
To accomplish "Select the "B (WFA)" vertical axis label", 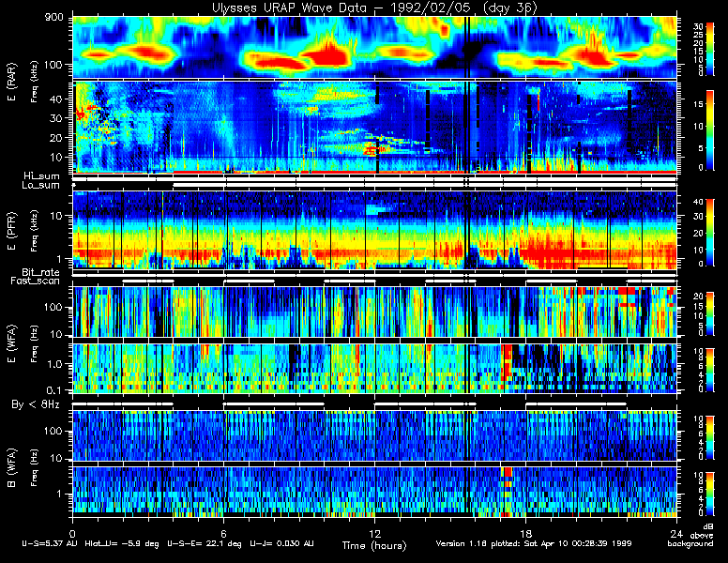I will point(12,468).
